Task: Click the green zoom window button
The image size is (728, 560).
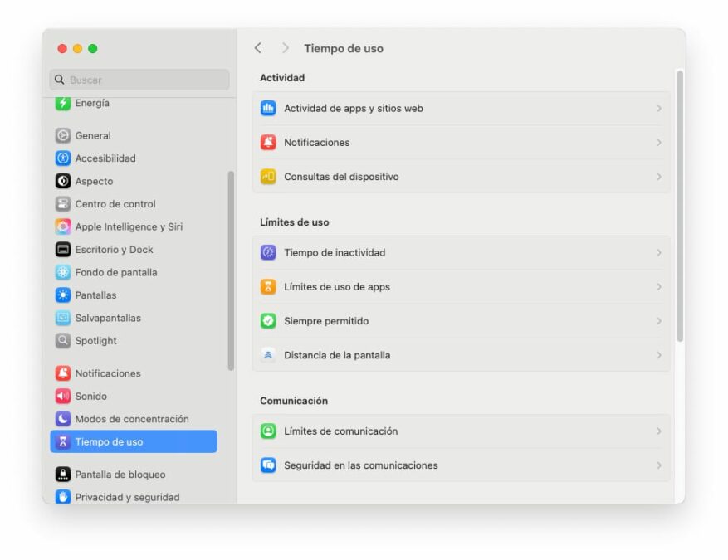Action: 93,48
